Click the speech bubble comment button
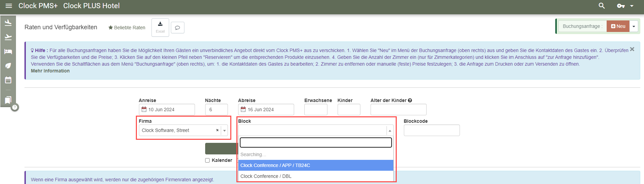Screen dimensions: 644x184 pos(177,28)
